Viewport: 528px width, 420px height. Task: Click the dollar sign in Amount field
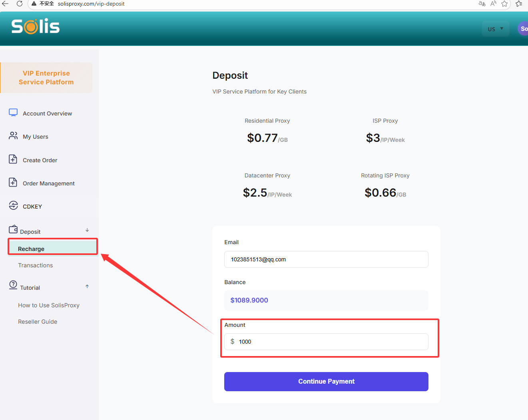[x=232, y=341]
